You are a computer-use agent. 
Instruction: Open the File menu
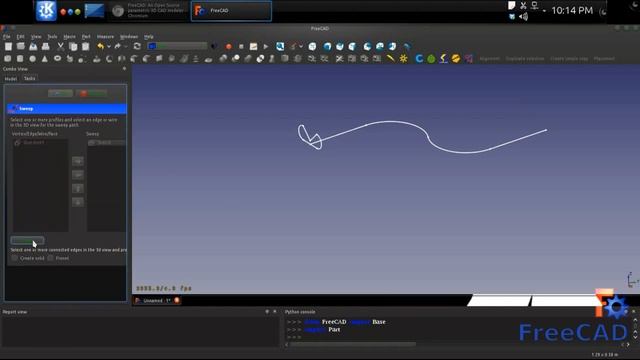click(x=7, y=37)
